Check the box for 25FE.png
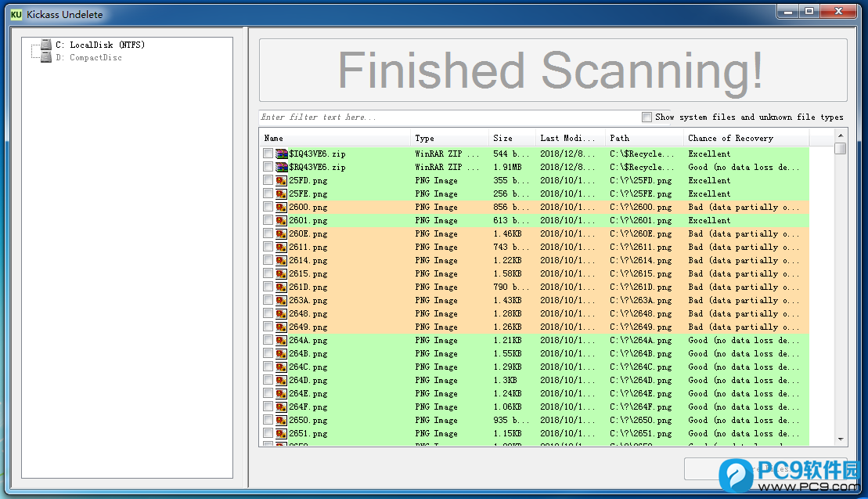The image size is (868, 499). pos(268,193)
